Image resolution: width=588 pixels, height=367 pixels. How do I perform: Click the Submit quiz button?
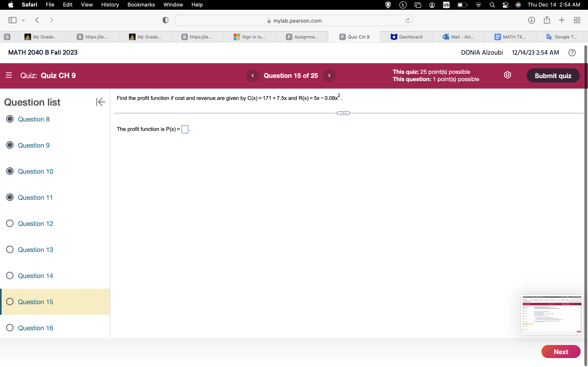553,76
